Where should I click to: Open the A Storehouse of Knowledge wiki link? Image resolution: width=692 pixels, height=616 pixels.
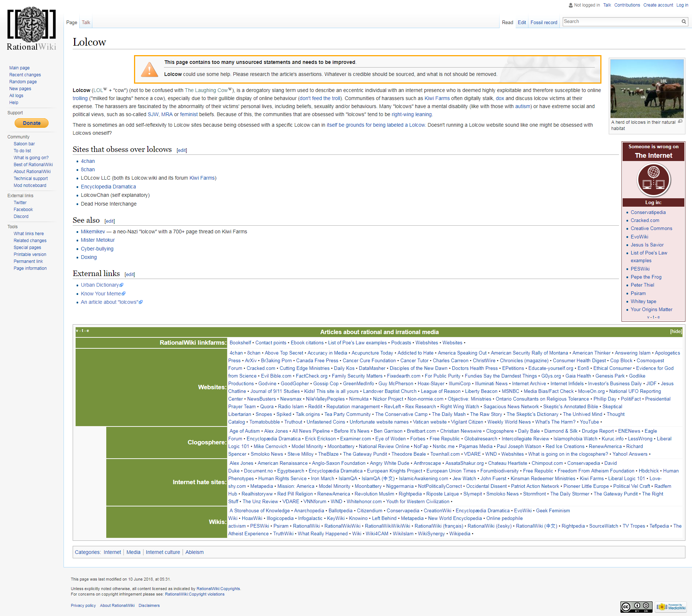260,510
